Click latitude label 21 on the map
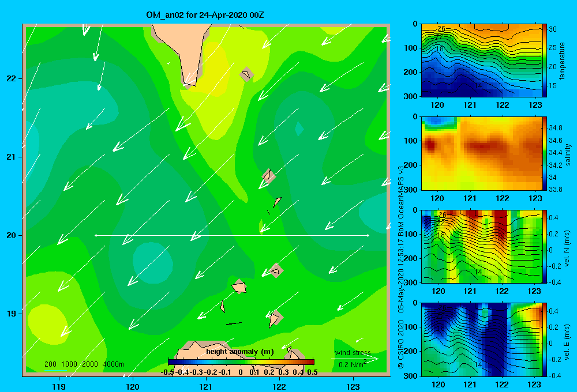This screenshot has width=577, height=392. (x=12, y=157)
